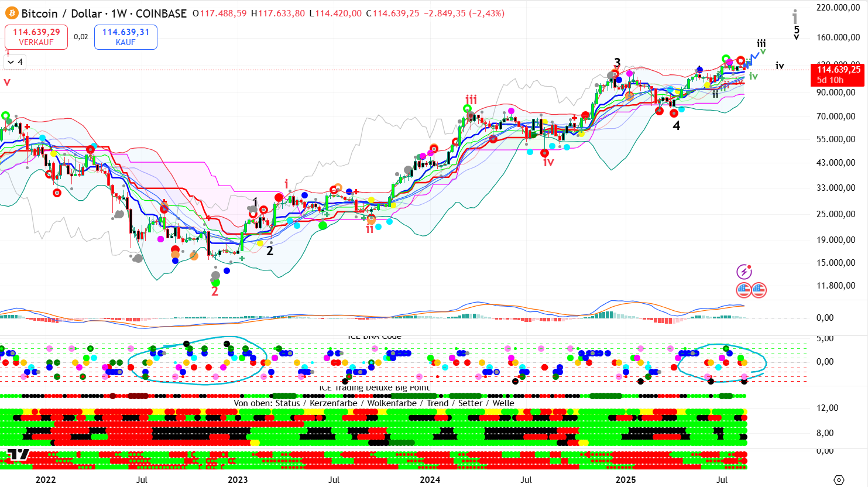Viewport: 868px width, 487px height.
Task: Select the left hand-drawn cyan ellipse outline
Action: [130, 361]
